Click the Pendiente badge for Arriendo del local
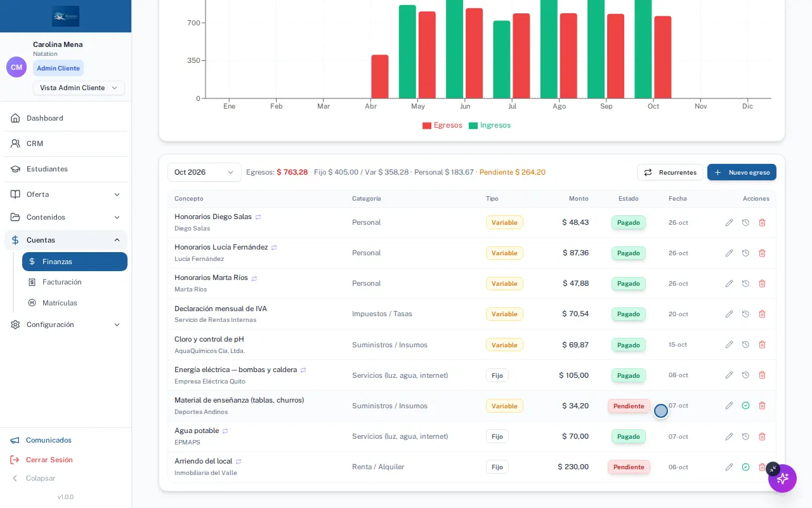 click(629, 467)
